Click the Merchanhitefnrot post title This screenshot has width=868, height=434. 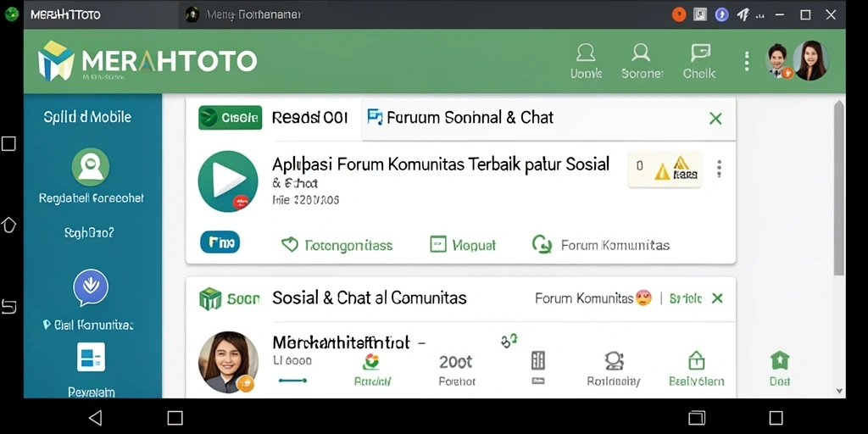(x=341, y=342)
